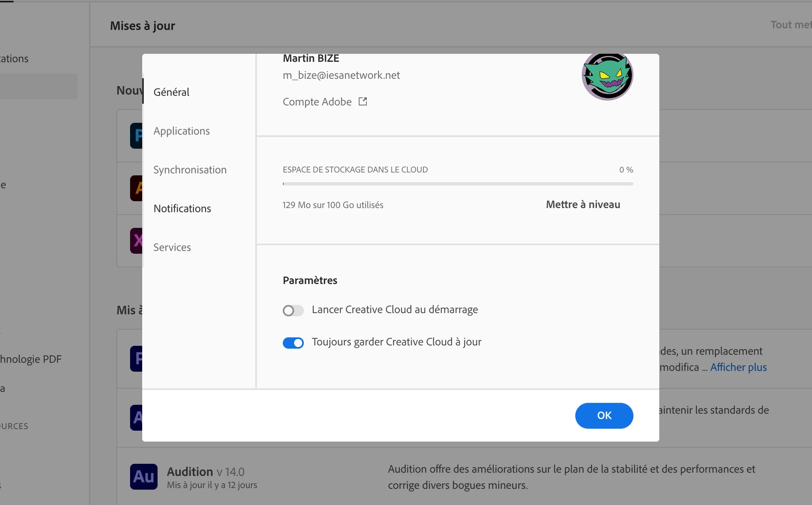Open the Général preferences tab
The height and width of the screenshot is (505, 812).
click(171, 92)
